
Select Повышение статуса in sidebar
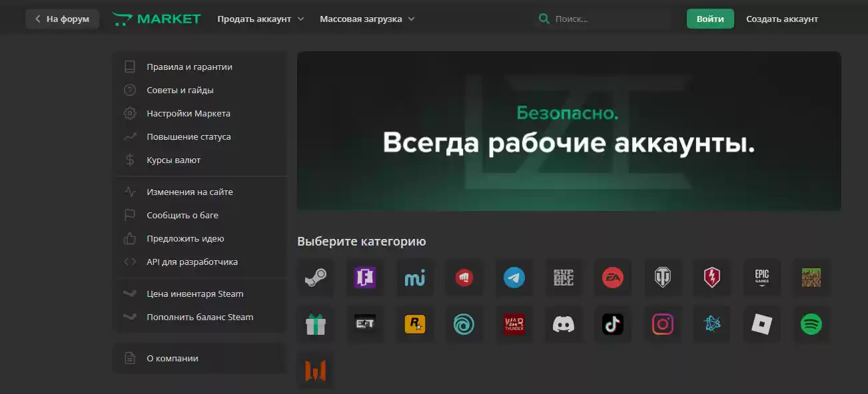tap(201, 136)
